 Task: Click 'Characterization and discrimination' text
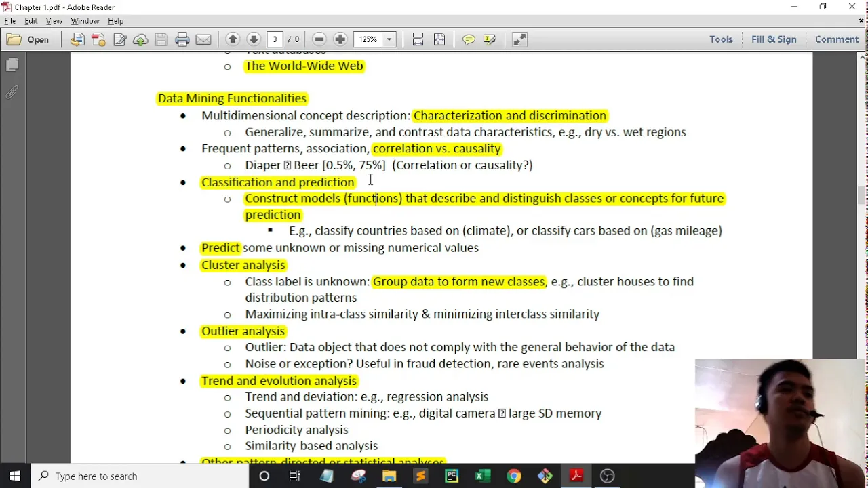(x=509, y=115)
